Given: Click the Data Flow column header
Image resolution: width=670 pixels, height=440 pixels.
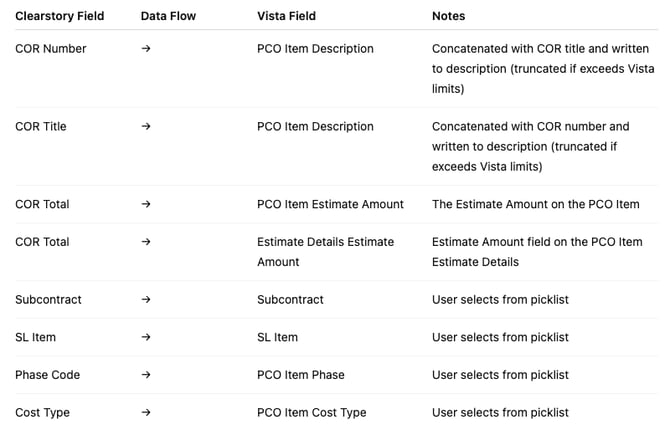Looking at the screenshot, I should (x=168, y=16).
